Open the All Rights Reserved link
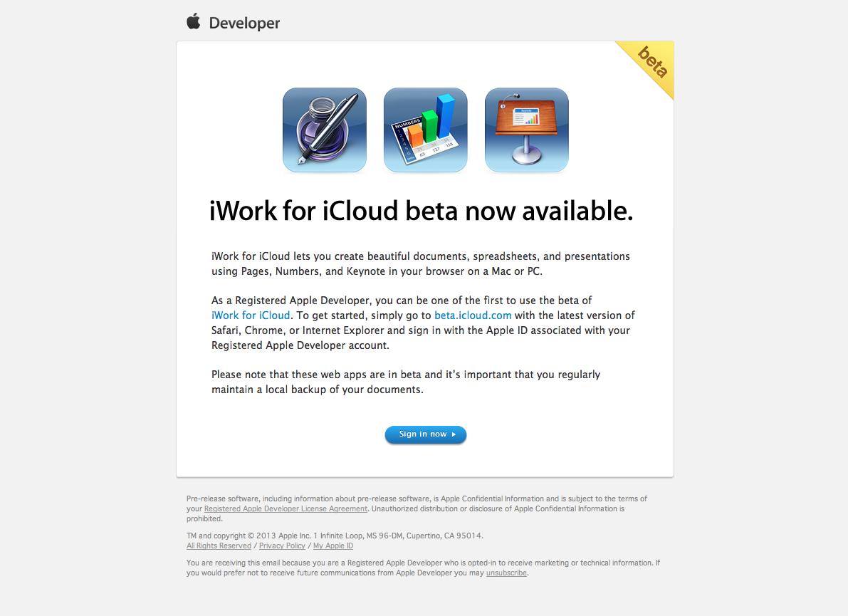Image resolution: width=848 pixels, height=616 pixels. (219, 546)
